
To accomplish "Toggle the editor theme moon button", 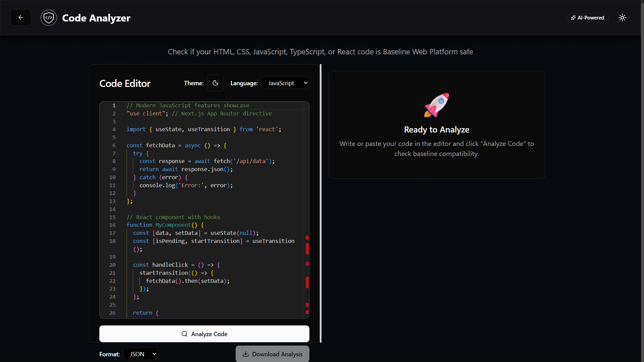I will pos(215,83).
